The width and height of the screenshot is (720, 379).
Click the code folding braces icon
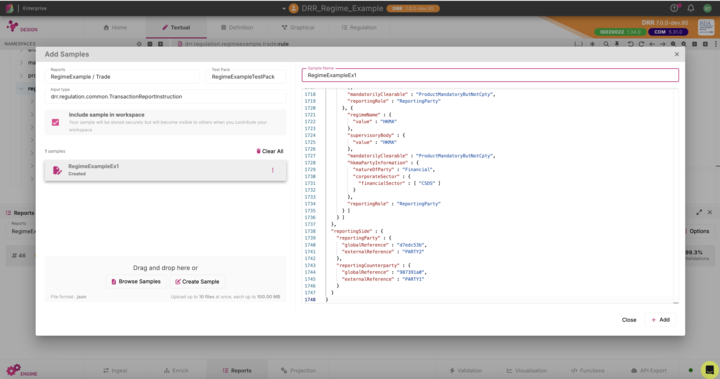point(579,44)
